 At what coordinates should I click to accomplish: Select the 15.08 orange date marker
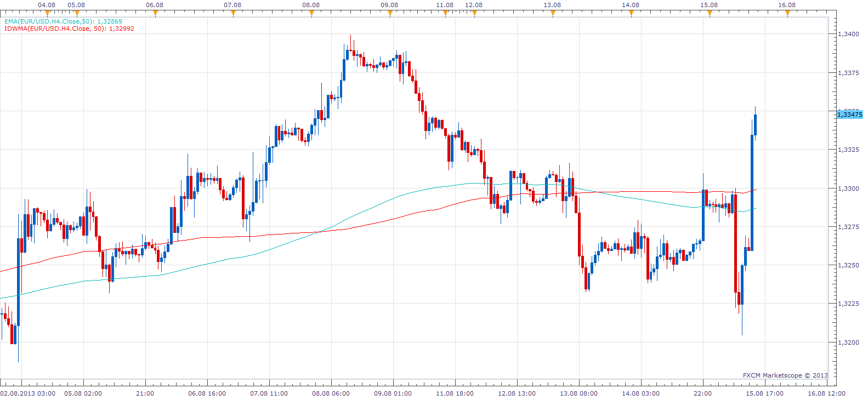[x=710, y=13]
